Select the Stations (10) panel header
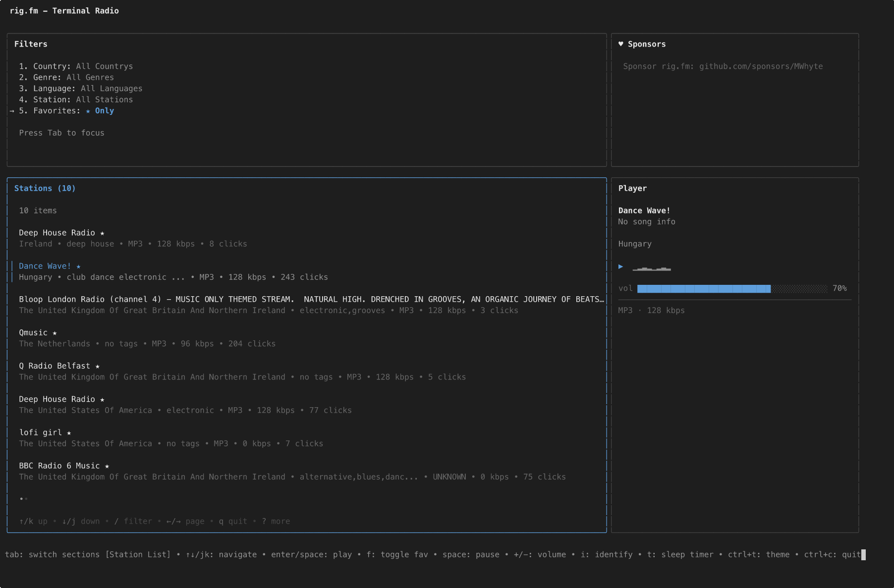This screenshot has height=588, width=894. click(x=45, y=188)
